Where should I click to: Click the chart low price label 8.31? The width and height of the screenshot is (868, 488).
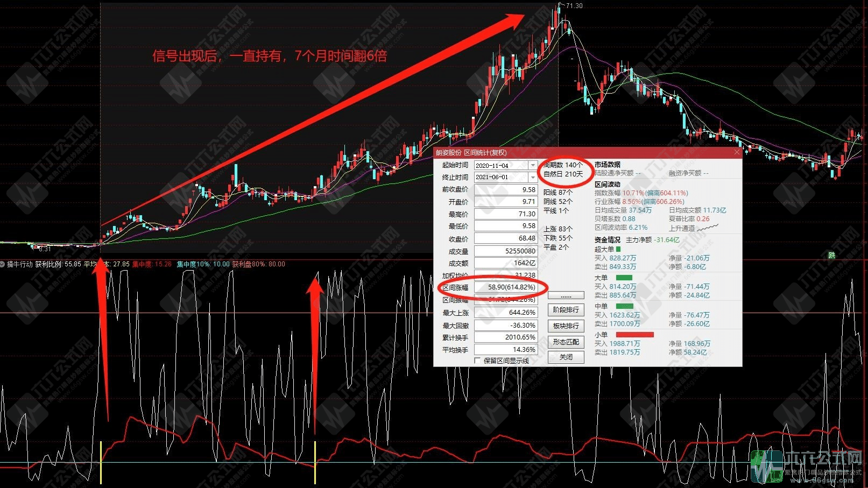pos(45,249)
